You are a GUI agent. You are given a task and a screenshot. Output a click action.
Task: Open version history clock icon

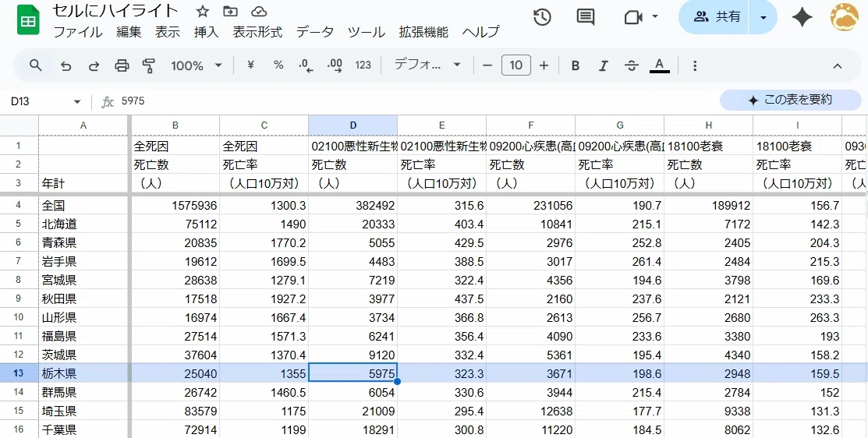543,17
